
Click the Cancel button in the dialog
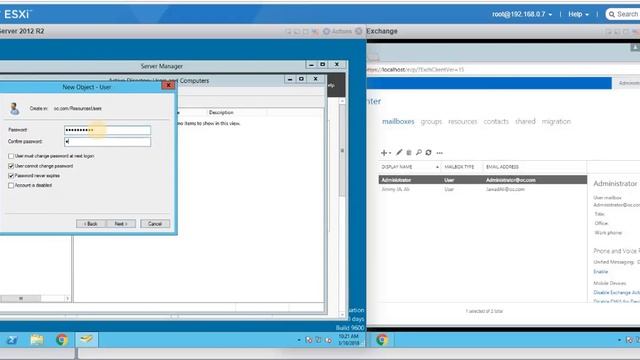click(155, 224)
